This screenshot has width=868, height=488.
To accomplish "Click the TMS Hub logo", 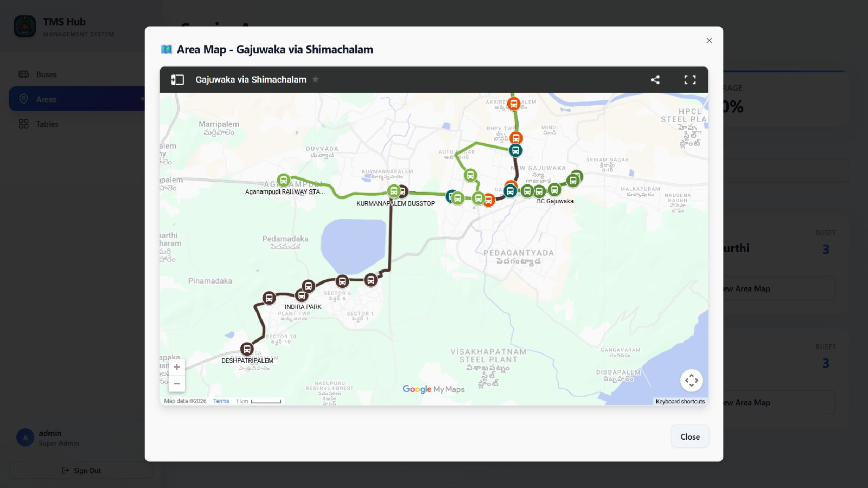I will (x=25, y=26).
